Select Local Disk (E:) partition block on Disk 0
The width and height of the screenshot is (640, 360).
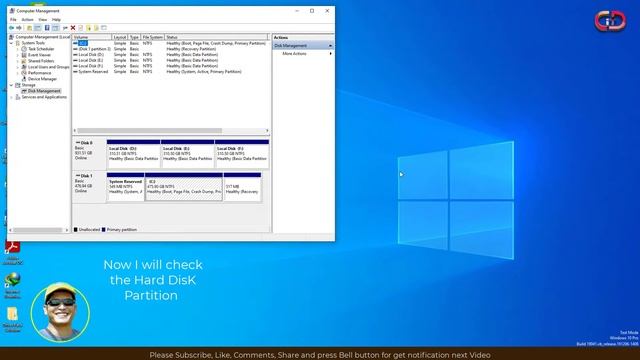(187, 154)
